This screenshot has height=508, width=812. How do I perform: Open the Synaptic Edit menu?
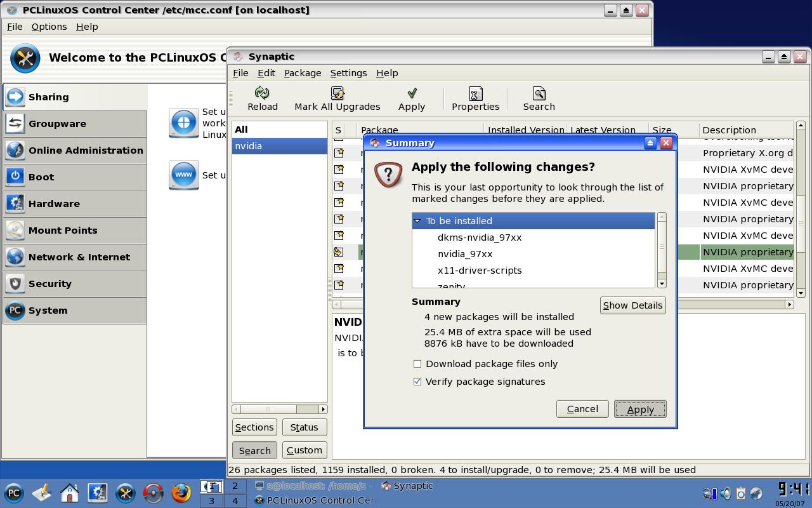click(266, 73)
